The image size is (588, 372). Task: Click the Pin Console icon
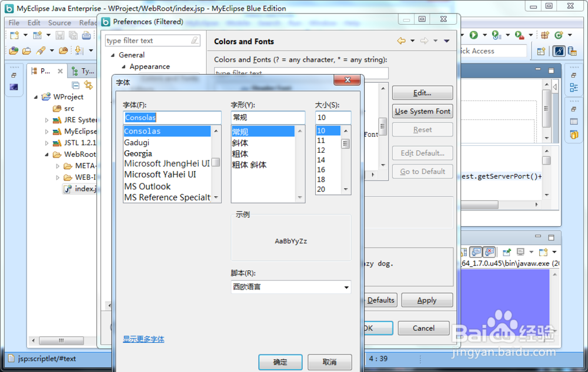[506, 252]
